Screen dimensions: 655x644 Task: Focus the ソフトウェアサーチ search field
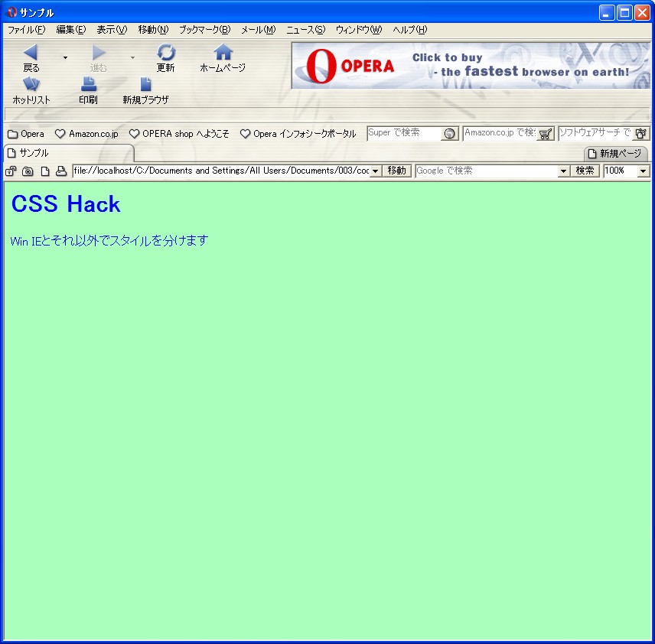click(595, 133)
